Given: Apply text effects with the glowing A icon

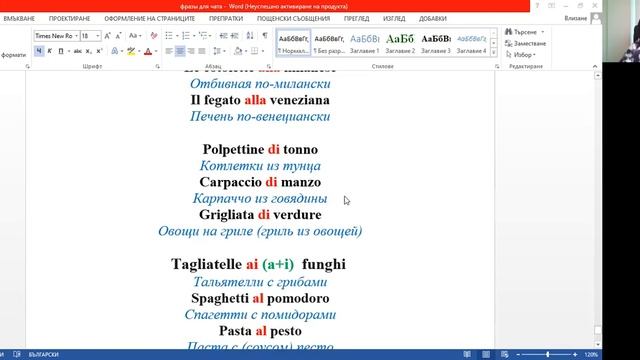Looking at the screenshot, I should tap(115, 51).
